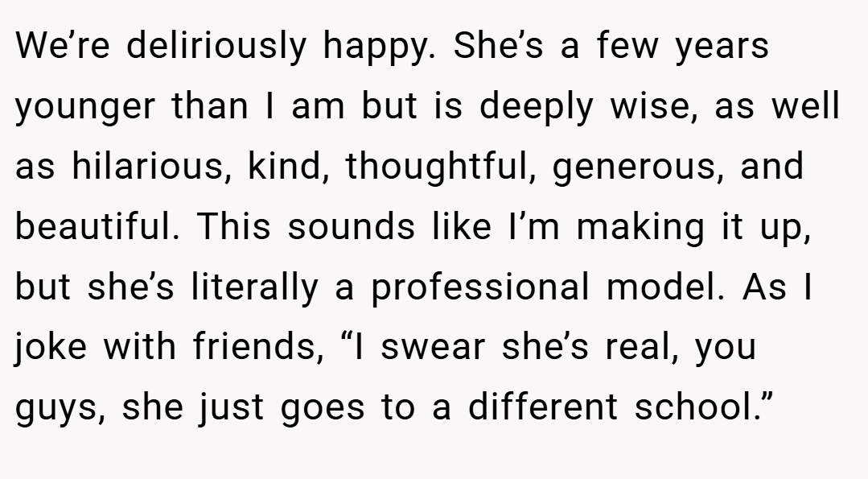This screenshot has width=868, height=479.
Task: Click the word "deeply" in the text
Action: (537, 105)
